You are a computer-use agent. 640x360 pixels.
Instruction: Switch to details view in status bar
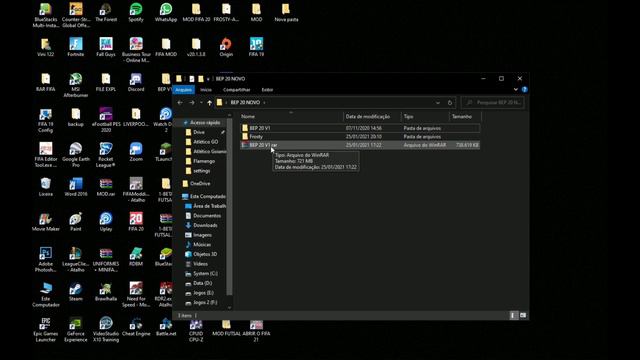(513, 315)
